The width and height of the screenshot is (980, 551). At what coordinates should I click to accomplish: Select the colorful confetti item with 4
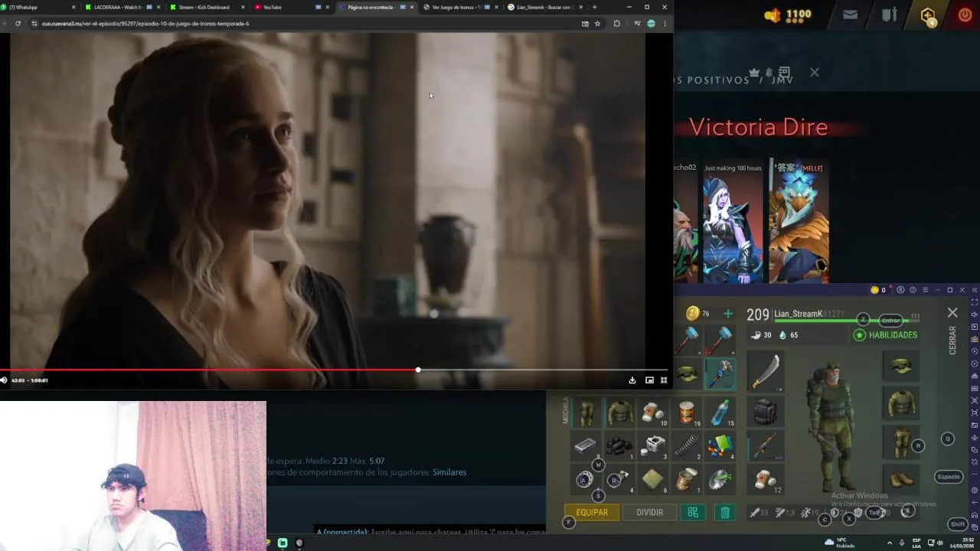[x=720, y=445]
